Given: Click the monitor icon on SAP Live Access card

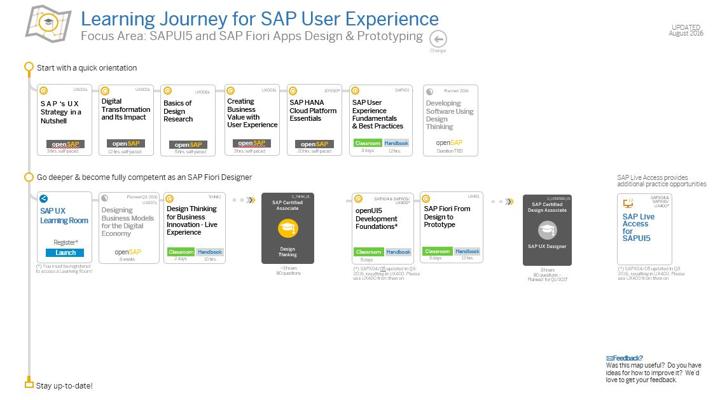Looking at the screenshot, I should tap(628, 203).
